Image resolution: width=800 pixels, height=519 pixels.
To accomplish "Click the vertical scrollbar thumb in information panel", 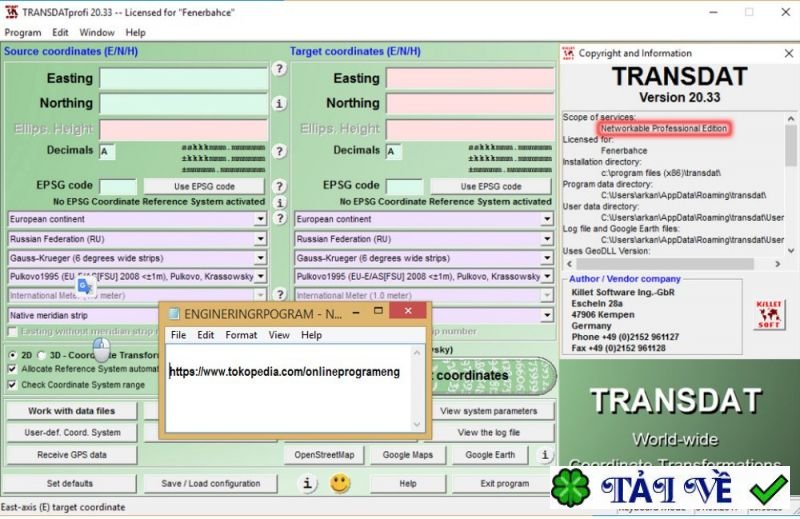I will pos(791,145).
